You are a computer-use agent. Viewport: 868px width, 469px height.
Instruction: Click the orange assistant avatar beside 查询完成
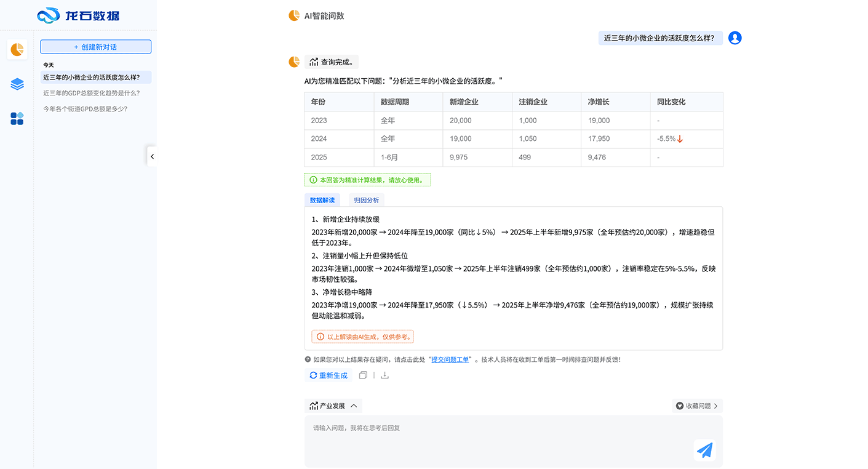[x=294, y=62]
